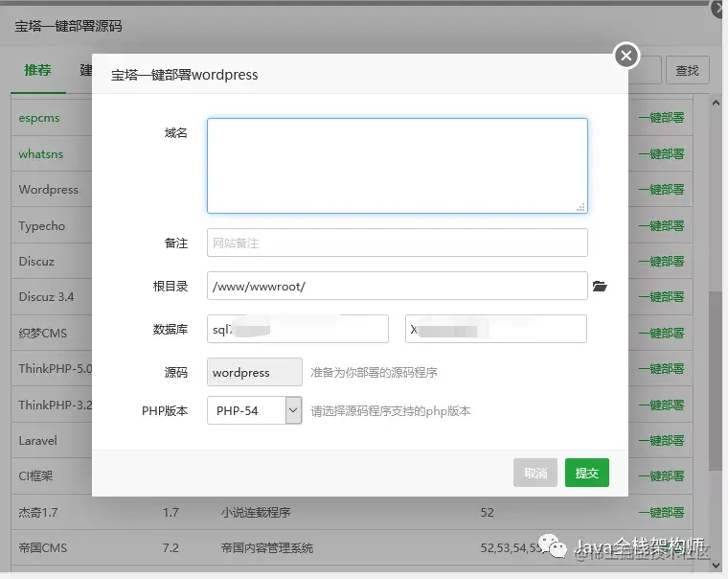728x579 pixels.
Task: Click 小说连载程序 description text
Action: (256, 513)
